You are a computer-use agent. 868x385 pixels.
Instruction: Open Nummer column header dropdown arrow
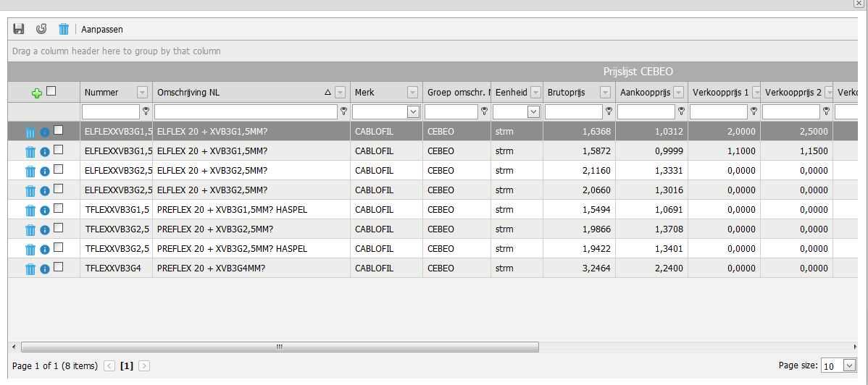[142, 93]
